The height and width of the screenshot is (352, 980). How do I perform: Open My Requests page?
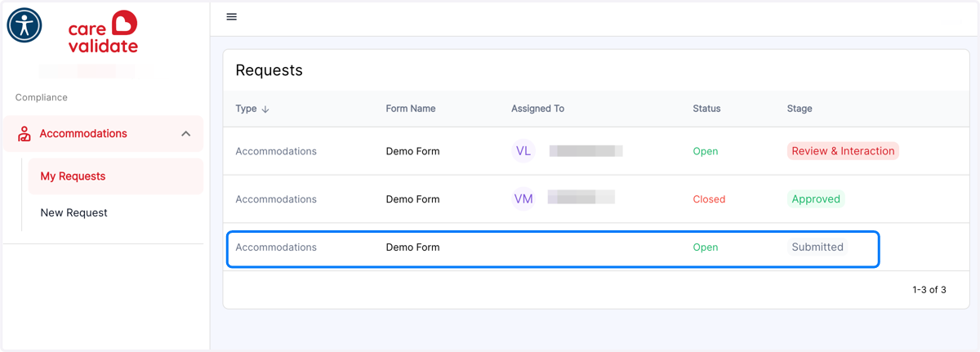pos(115,176)
